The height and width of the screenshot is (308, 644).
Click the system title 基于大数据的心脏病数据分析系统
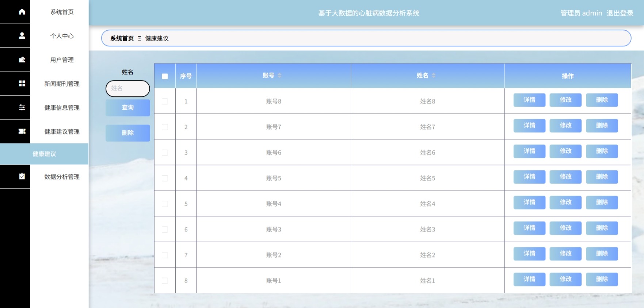[x=369, y=13]
